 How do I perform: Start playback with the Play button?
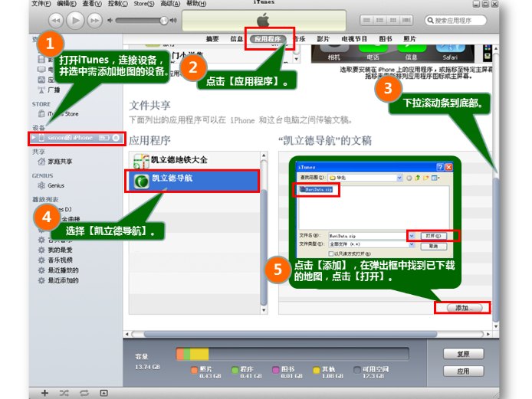[x=75, y=21]
